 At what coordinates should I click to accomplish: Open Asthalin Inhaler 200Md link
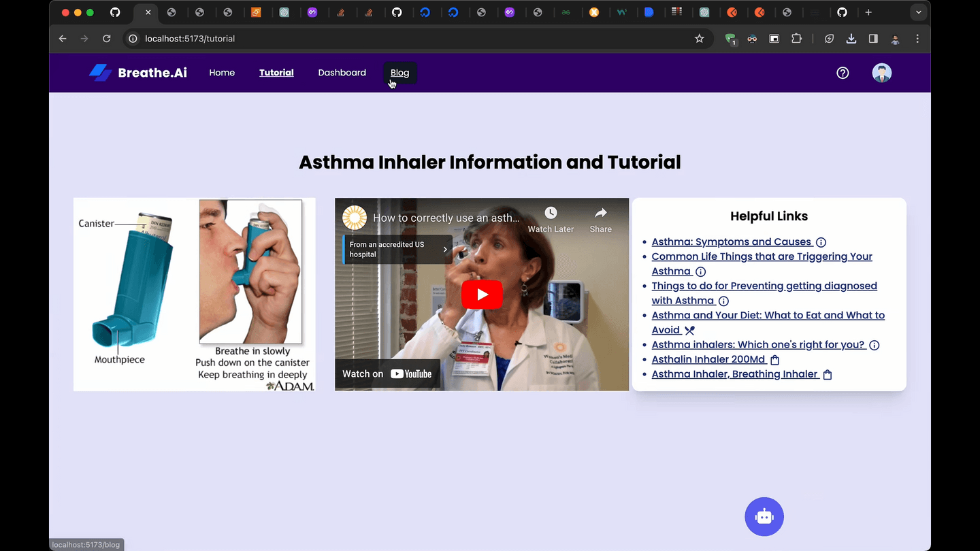coord(708,360)
